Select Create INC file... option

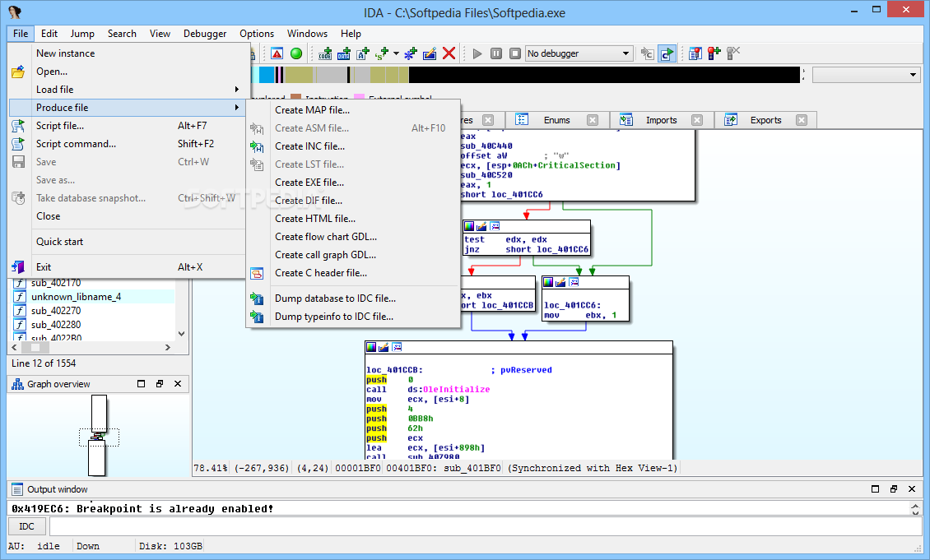click(x=354, y=146)
